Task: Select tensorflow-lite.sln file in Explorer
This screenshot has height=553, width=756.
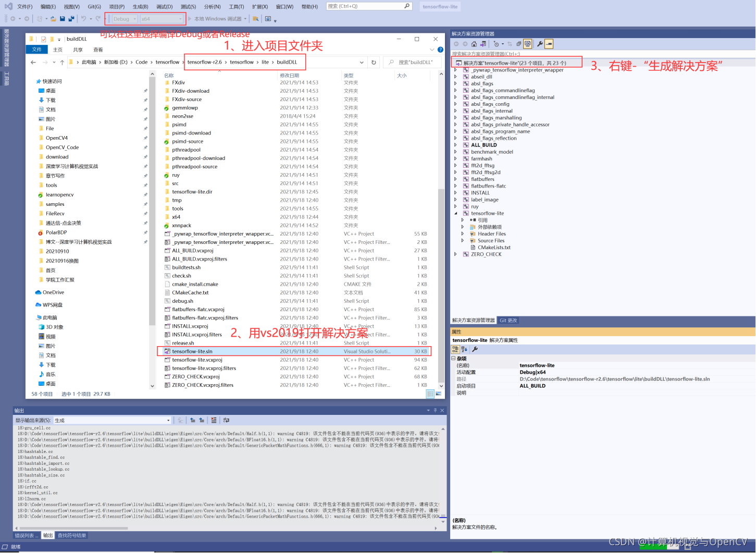Action: pyautogui.click(x=192, y=351)
